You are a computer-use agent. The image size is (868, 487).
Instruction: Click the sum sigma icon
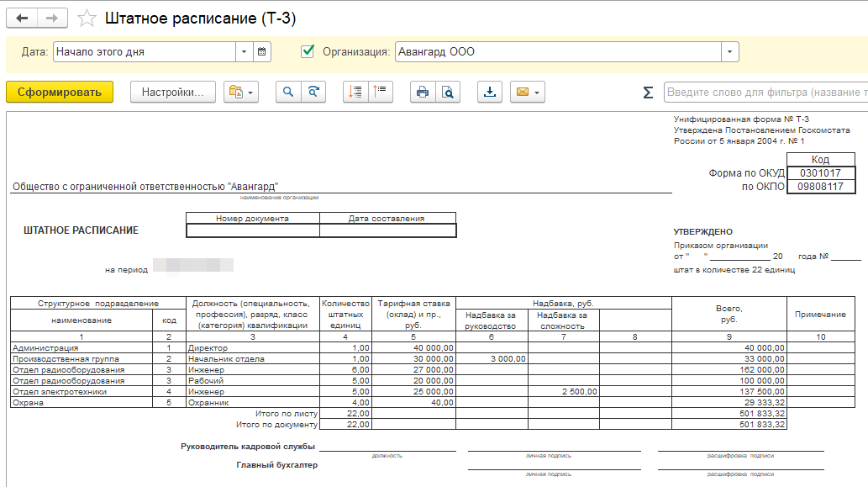(x=648, y=93)
